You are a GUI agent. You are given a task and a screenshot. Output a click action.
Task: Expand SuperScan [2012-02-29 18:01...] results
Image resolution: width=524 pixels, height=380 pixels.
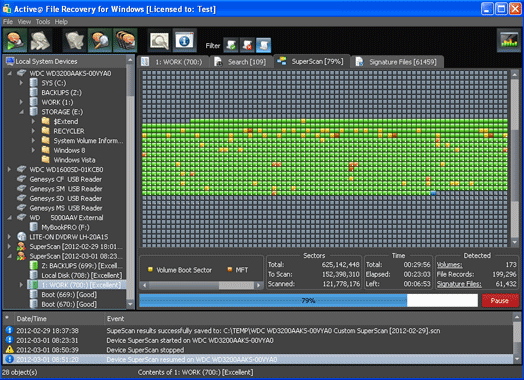pyautogui.click(x=9, y=247)
